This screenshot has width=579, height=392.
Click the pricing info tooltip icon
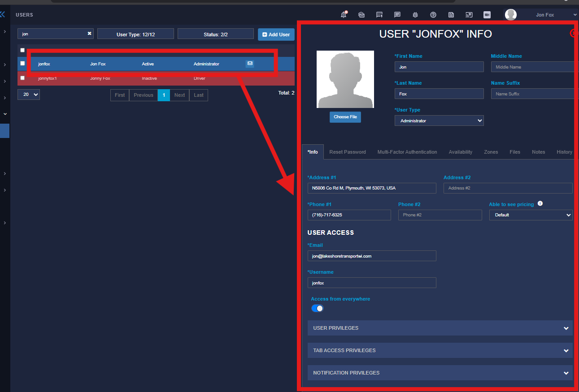coord(540,203)
